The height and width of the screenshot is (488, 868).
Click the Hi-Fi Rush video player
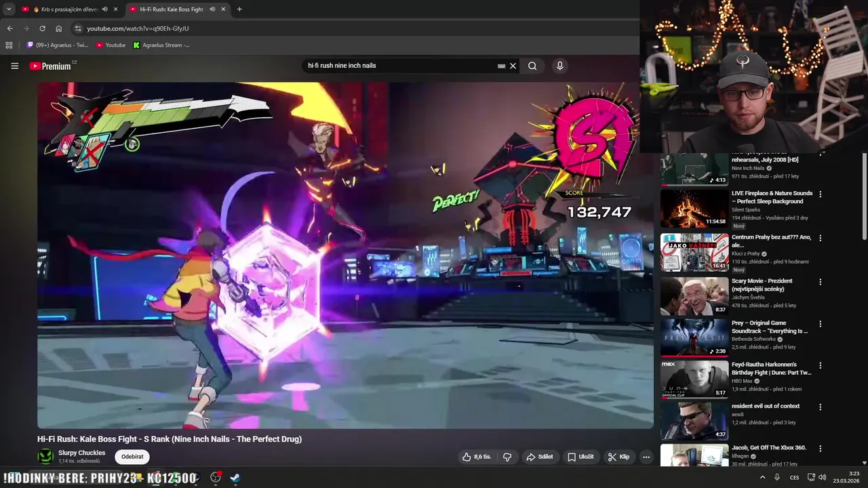[x=345, y=255]
